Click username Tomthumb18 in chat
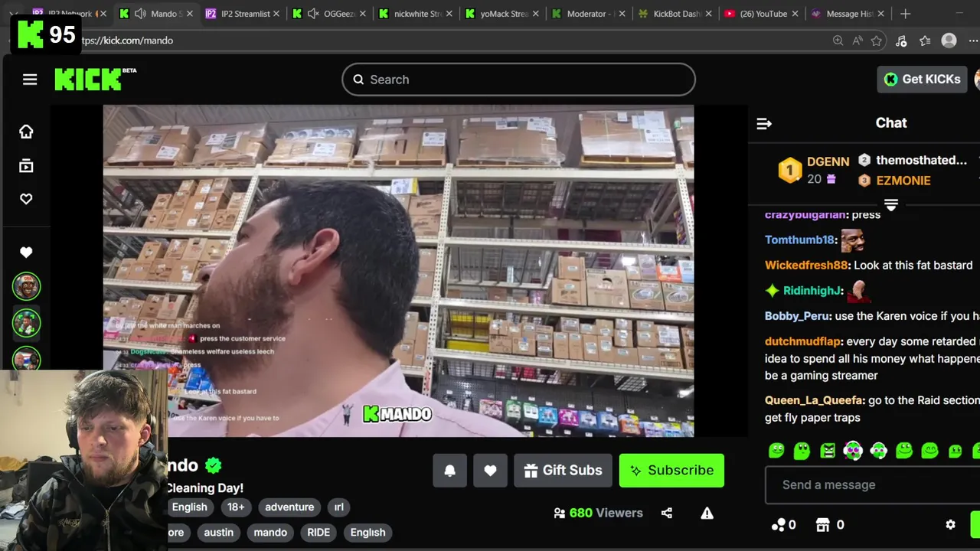Screen dimensions: 980x551 [799, 240]
